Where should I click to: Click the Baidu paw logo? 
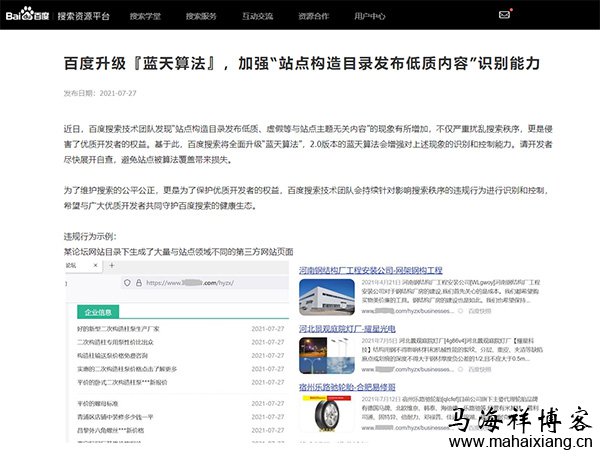(28, 14)
